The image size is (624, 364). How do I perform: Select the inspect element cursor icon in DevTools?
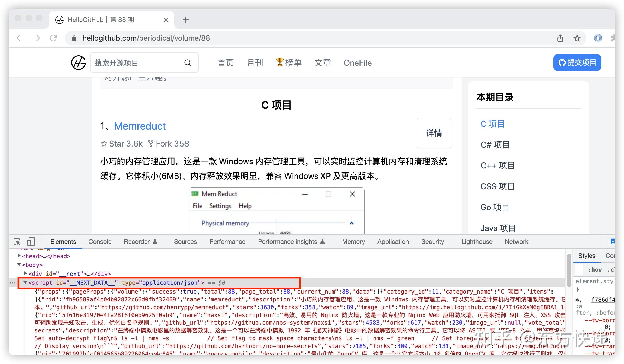coord(16,242)
